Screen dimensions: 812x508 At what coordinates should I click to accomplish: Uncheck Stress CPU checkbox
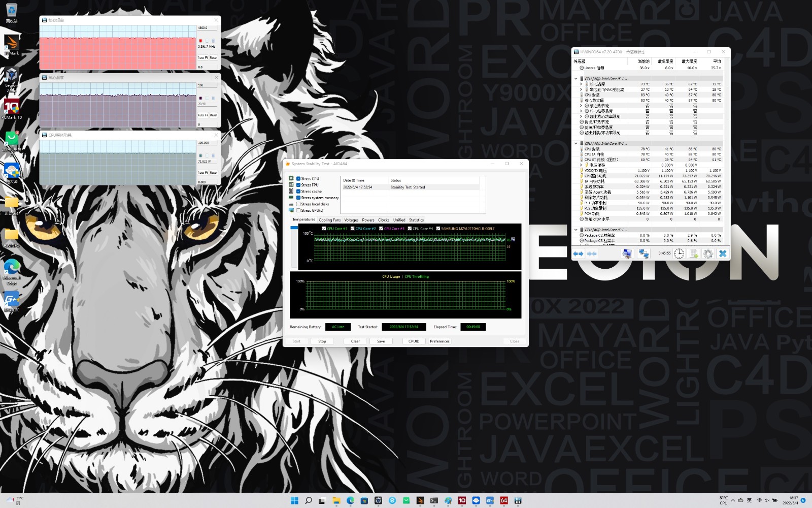pyautogui.click(x=298, y=179)
